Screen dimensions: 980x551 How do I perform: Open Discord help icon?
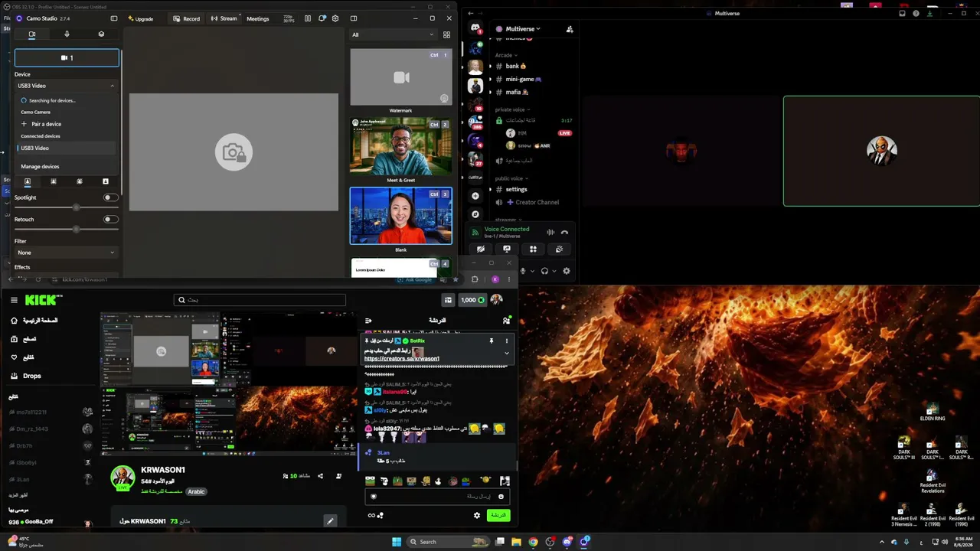(x=916, y=13)
